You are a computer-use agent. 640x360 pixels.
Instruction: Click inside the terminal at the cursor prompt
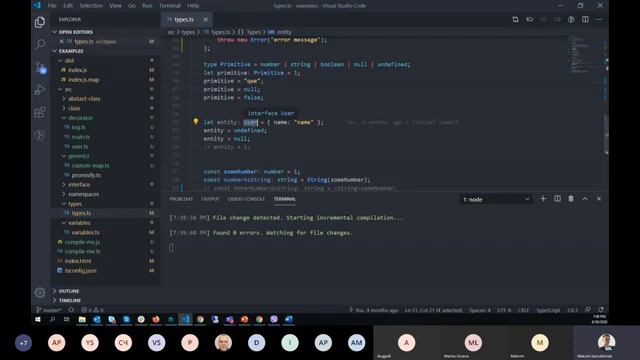(x=171, y=247)
